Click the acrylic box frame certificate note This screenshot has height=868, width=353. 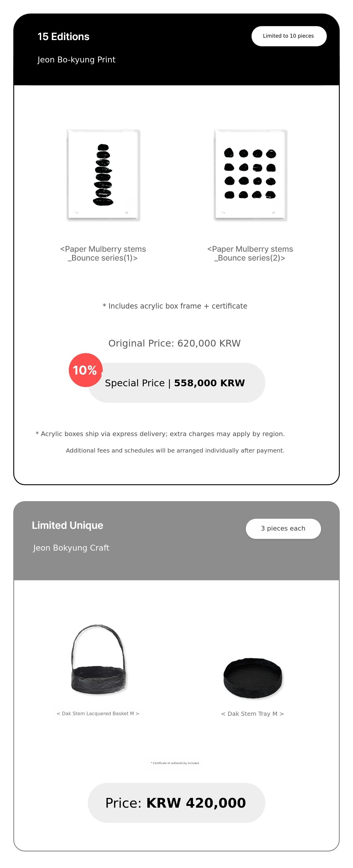click(175, 306)
